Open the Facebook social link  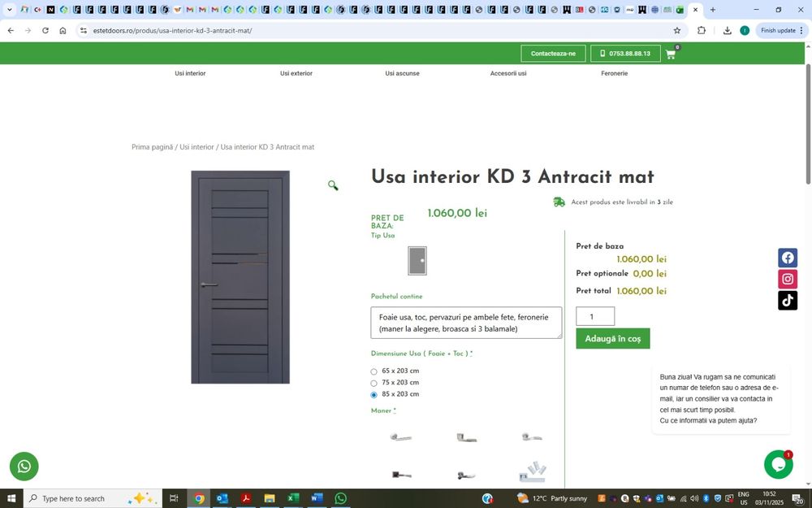787,258
